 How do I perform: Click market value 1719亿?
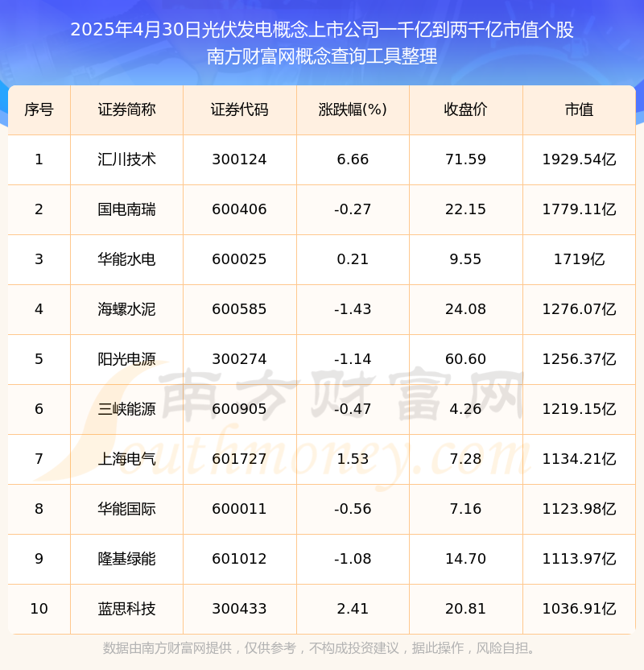pos(579,259)
